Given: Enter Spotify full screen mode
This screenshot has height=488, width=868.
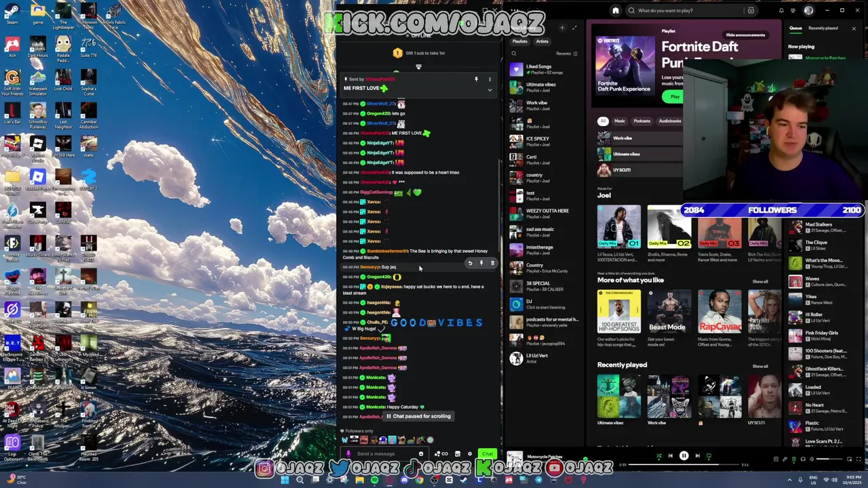Looking at the screenshot, I should [859, 459].
